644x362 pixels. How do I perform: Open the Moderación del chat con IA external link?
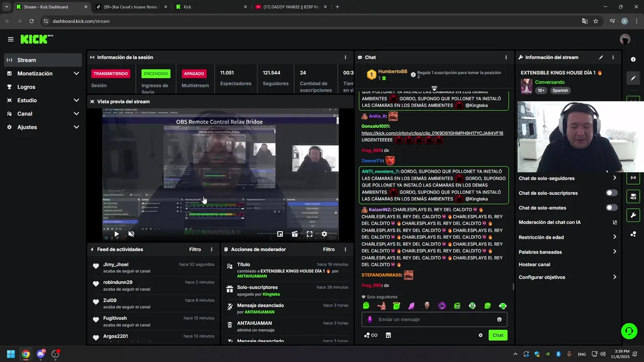click(615, 222)
